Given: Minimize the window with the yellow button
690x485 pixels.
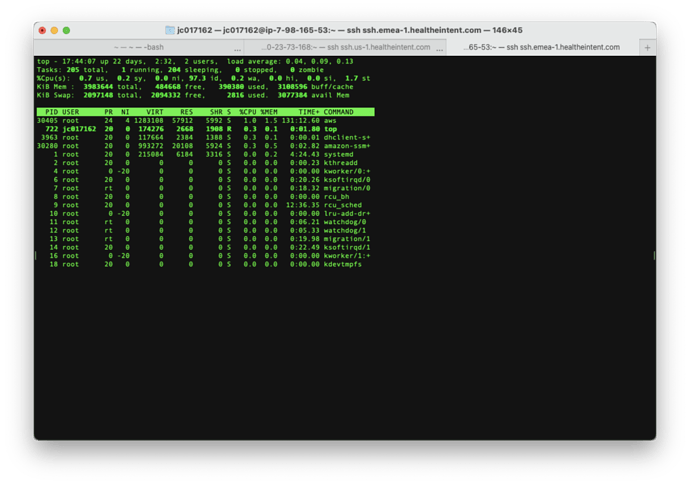Looking at the screenshot, I should click(x=54, y=30).
